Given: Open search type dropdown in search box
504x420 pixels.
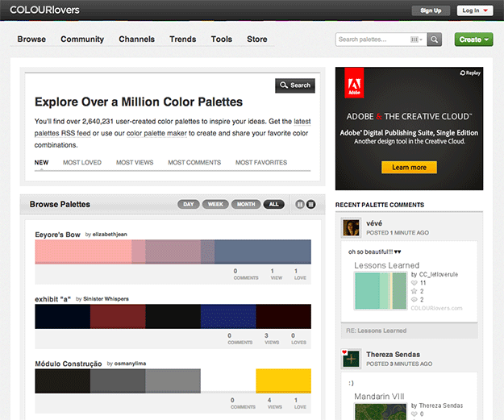Looking at the screenshot, I should coord(416,39).
